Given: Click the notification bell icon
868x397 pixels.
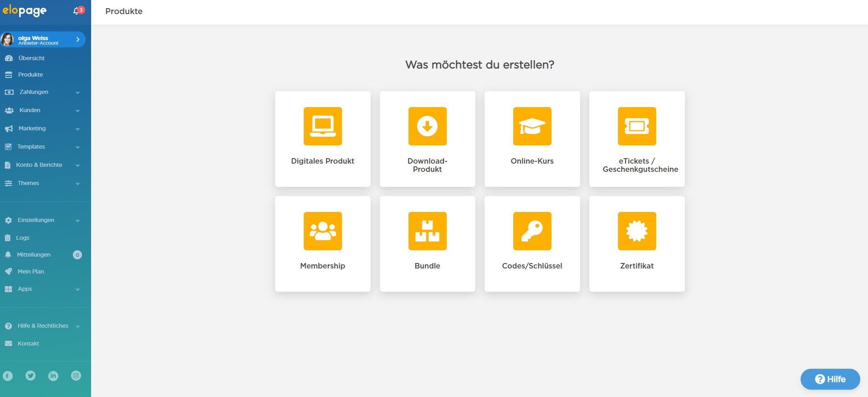Looking at the screenshot, I should tap(77, 11).
